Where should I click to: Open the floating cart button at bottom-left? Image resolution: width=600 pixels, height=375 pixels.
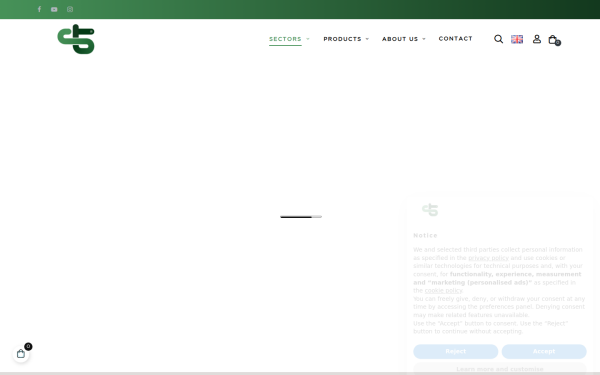click(21, 354)
